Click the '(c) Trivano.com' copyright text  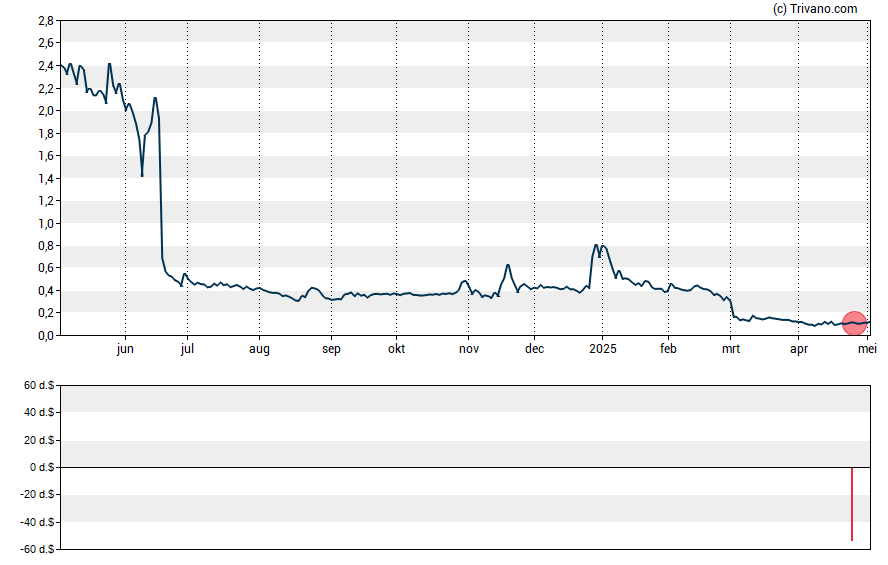(815, 8)
